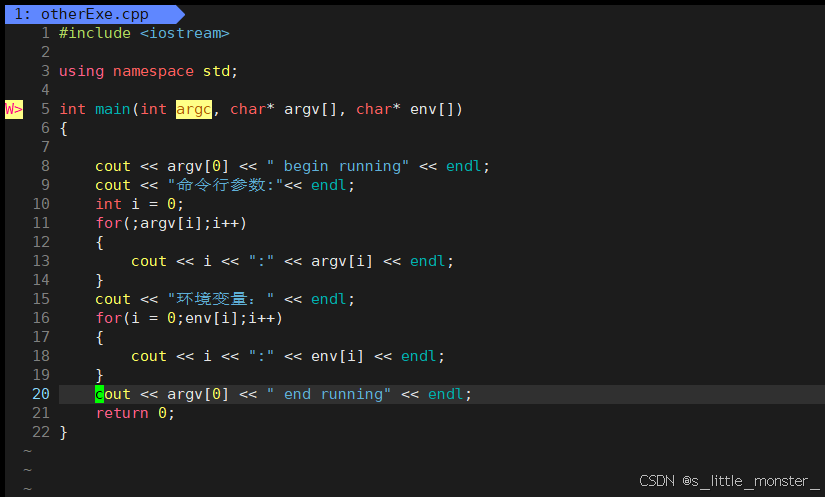
Task: Click the ":" string on line 13
Action: pos(261,261)
